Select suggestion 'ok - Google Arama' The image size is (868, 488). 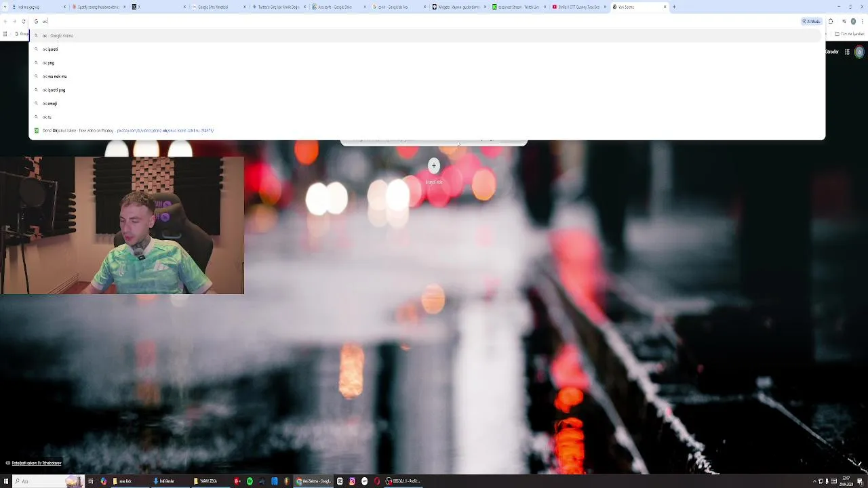[x=427, y=35]
